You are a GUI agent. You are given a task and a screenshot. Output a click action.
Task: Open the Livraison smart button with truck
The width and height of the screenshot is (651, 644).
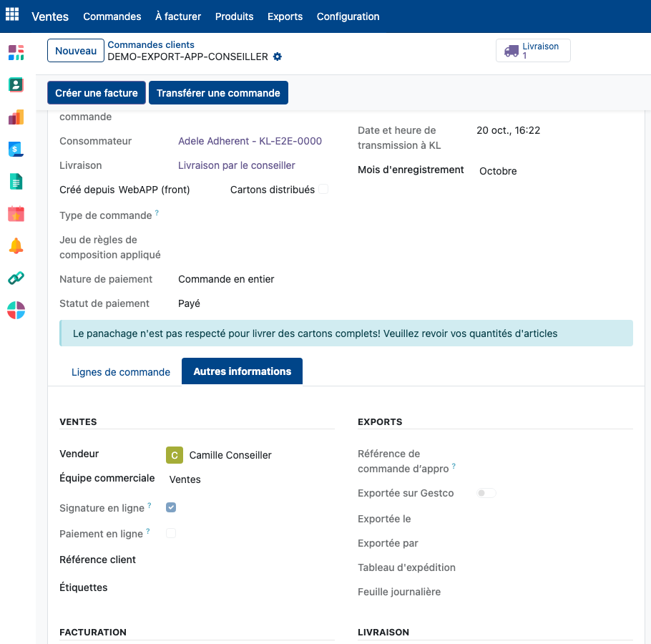[533, 51]
